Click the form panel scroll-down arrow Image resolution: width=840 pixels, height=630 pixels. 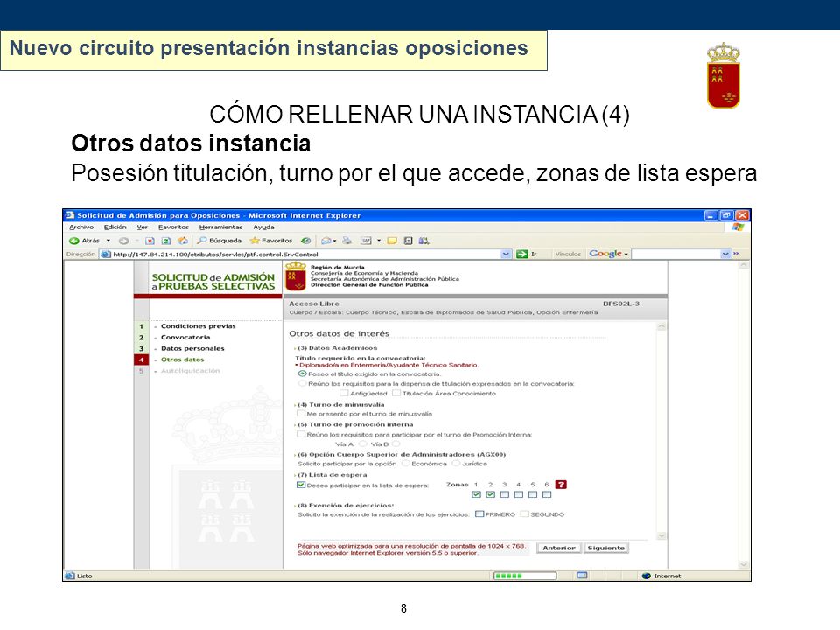click(x=661, y=535)
